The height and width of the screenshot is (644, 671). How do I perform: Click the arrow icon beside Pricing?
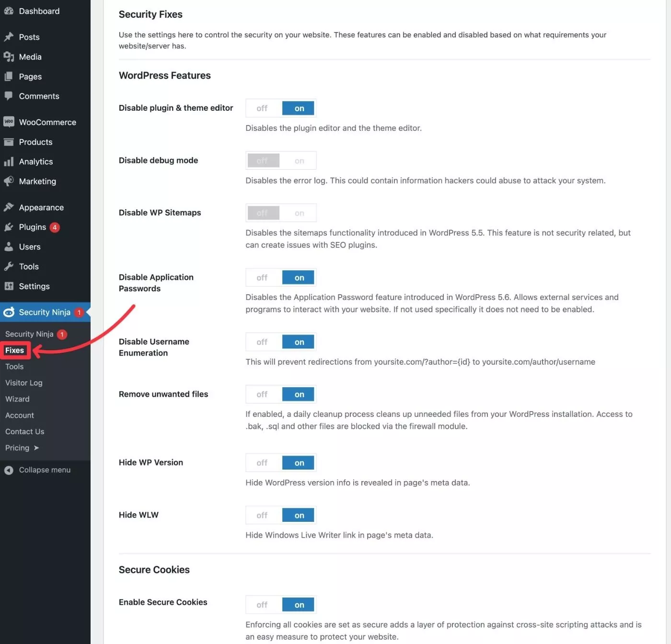point(36,448)
